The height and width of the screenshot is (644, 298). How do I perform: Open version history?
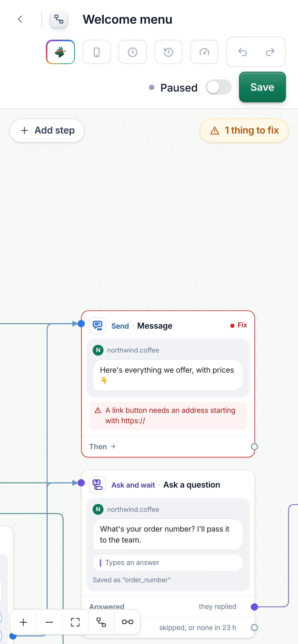[168, 52]
